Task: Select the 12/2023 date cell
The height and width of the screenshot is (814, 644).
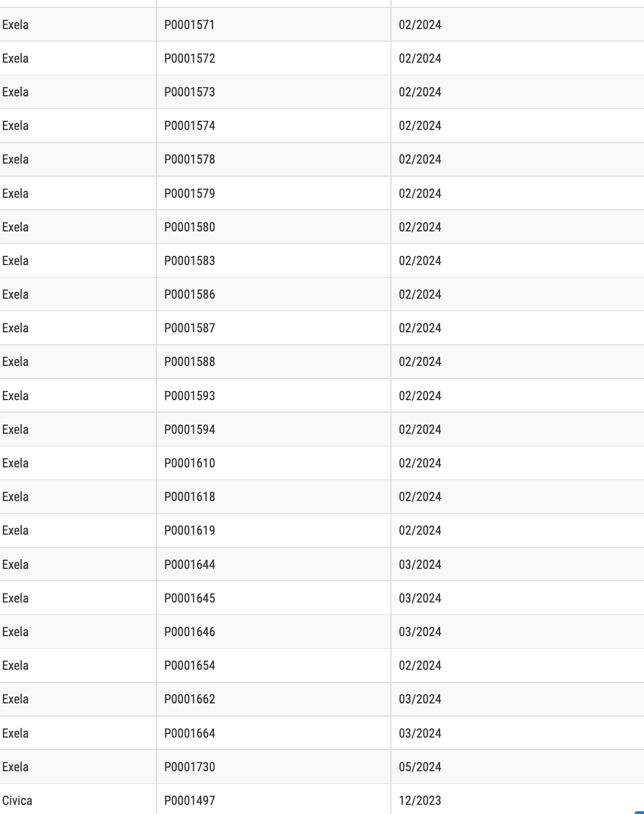Action: [517, 799]
